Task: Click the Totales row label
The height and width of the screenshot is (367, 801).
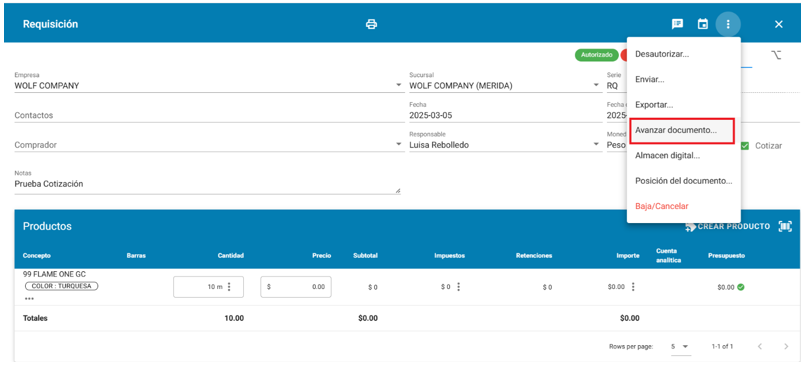Action: 35,318
